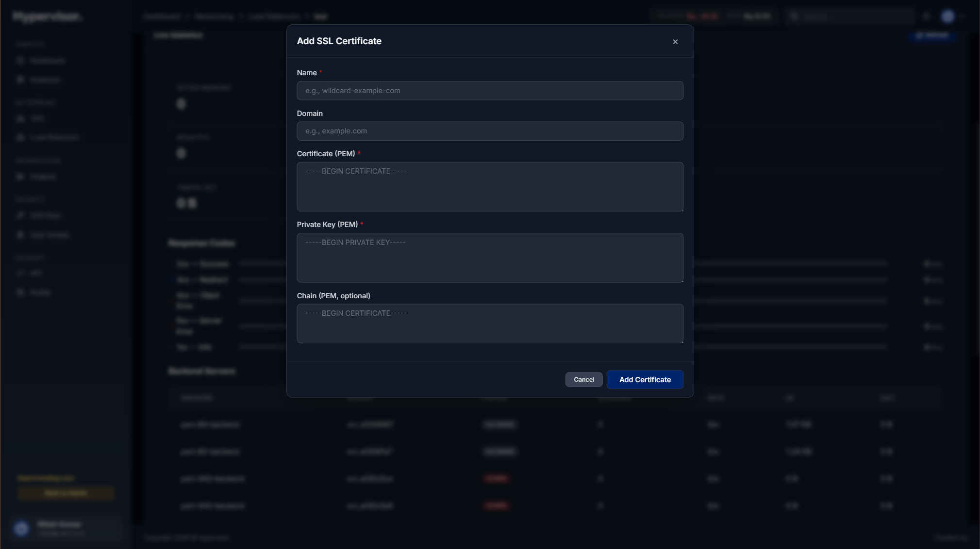This screenshot has width=980, height=549.
Task: Select the SSH Keys icon under Security
Action: click(20, 215)
